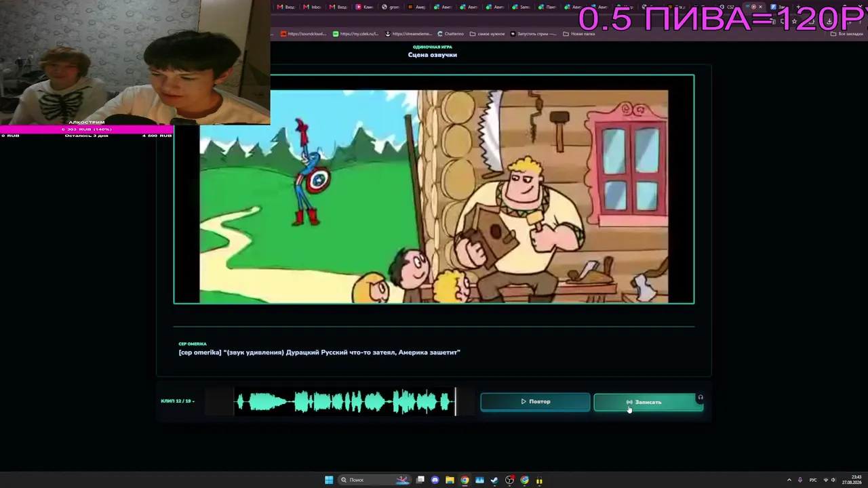Click the Повтор replay button
Image resolution: width=868 pixels, height=488 pixels.
pos(535,402)
